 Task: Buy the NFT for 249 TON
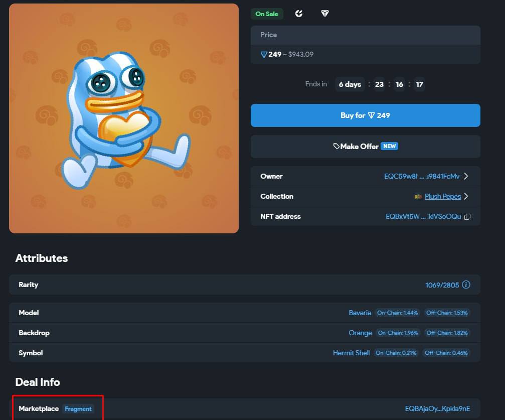click(365, 115)
